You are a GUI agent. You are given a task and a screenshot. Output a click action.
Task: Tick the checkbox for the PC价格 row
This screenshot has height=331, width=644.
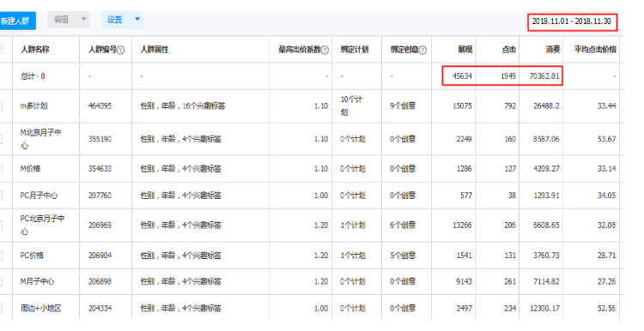tap(1, 256)
